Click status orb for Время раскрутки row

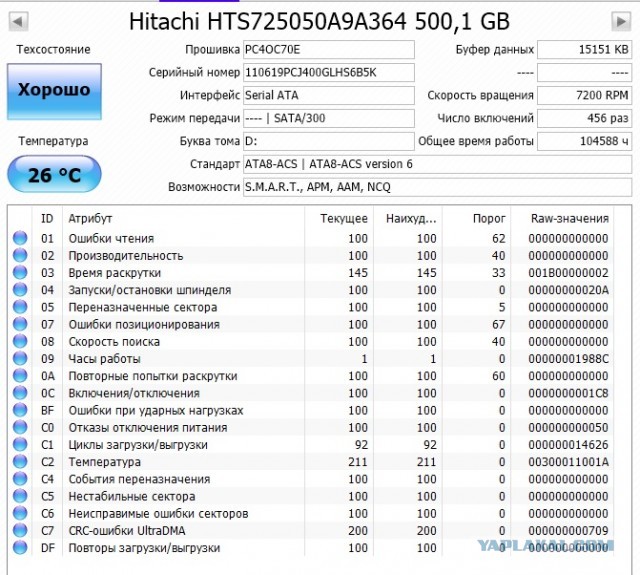click(x=20, y=272)
